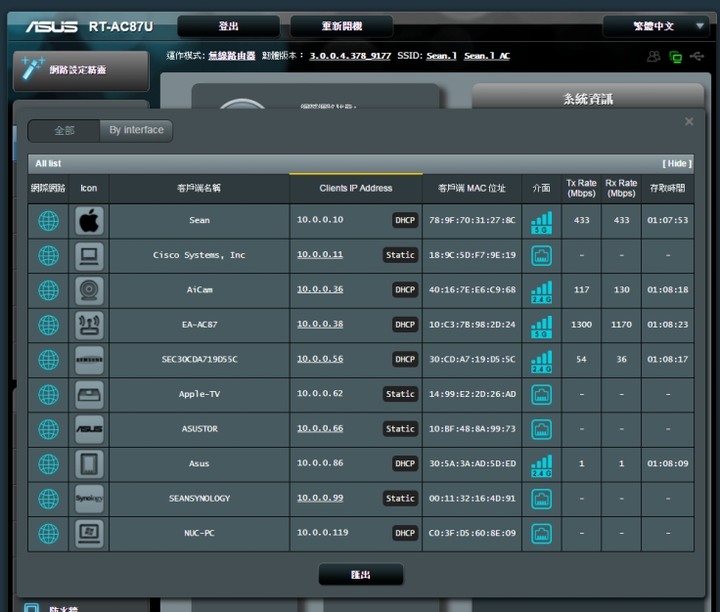Click the 5G signal icon for Sean
Image resolution: width=720 pixels, height=612 pixels.
541,222
